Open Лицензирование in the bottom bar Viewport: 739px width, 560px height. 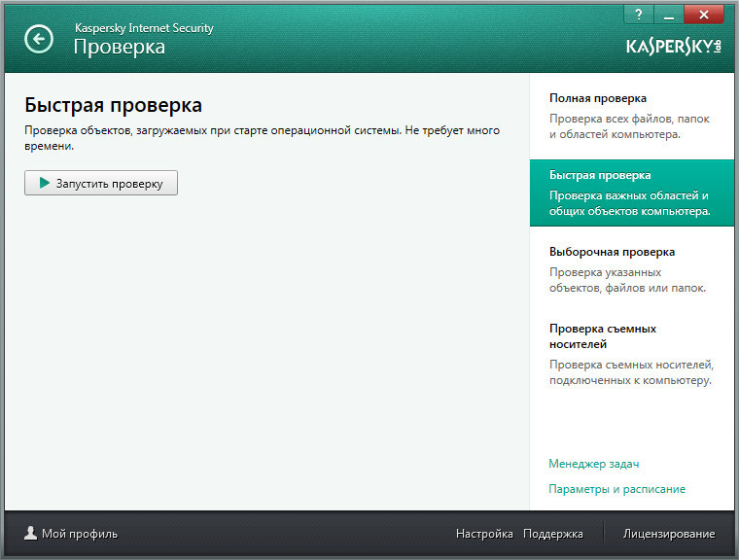click(668, 534)
